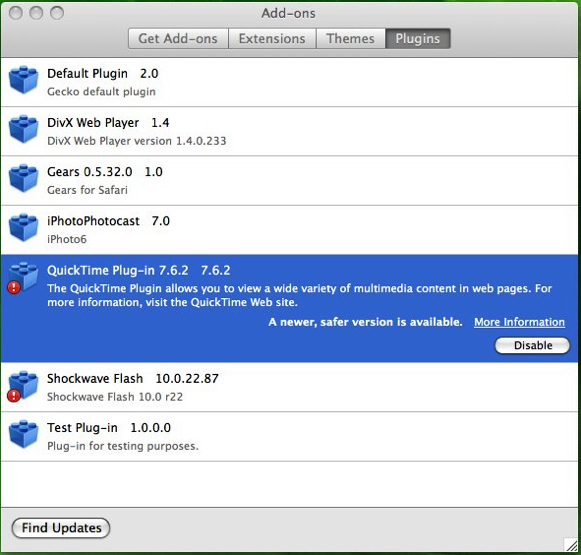Click the Shockwave Flash brick icon
The height and width of the screenshot is (555, 581).
[x=23, y=385]
